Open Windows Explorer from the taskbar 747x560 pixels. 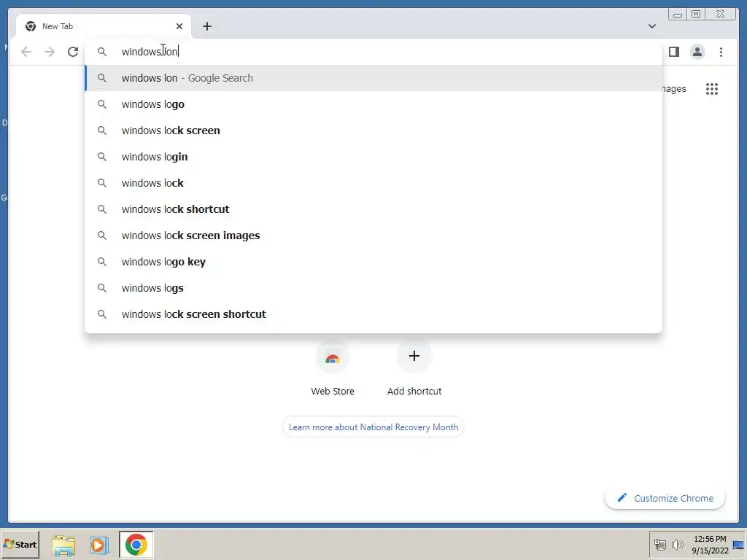tap(63, 545)
